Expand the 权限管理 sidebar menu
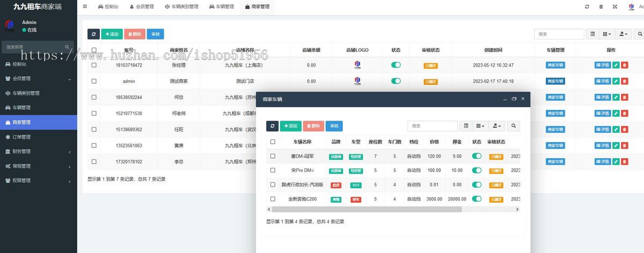This screenshot has width=644, height=253. pyautogui.click(x=38, y=181)
